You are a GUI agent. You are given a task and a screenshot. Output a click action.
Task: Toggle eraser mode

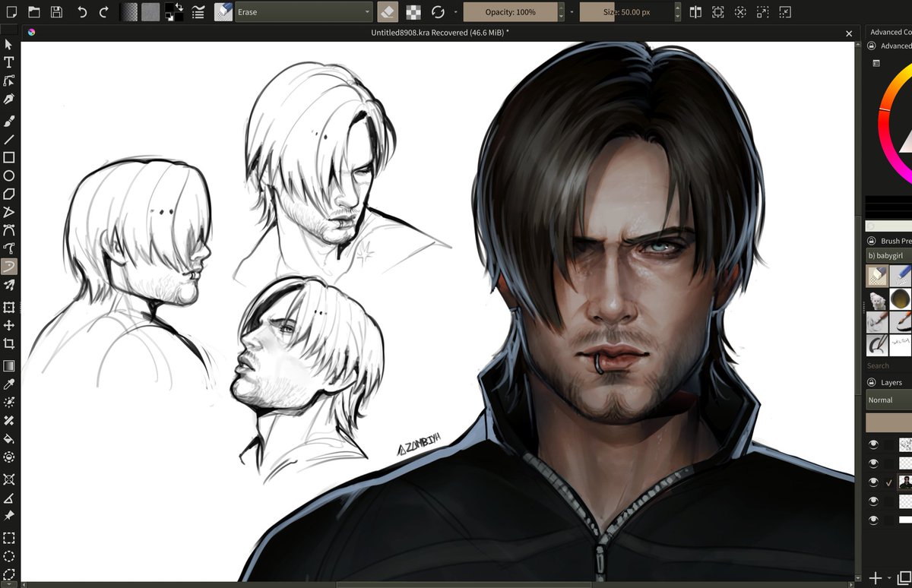[x=388, y=12]
